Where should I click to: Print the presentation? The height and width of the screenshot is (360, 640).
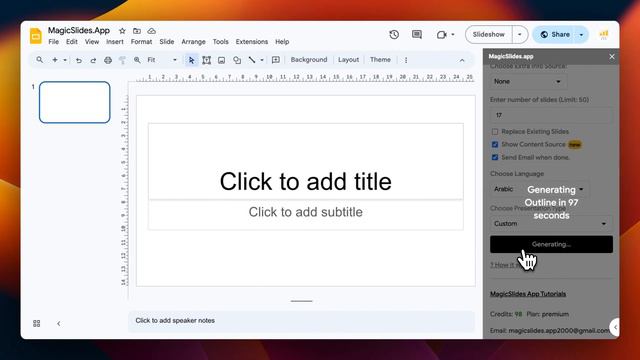108,60
